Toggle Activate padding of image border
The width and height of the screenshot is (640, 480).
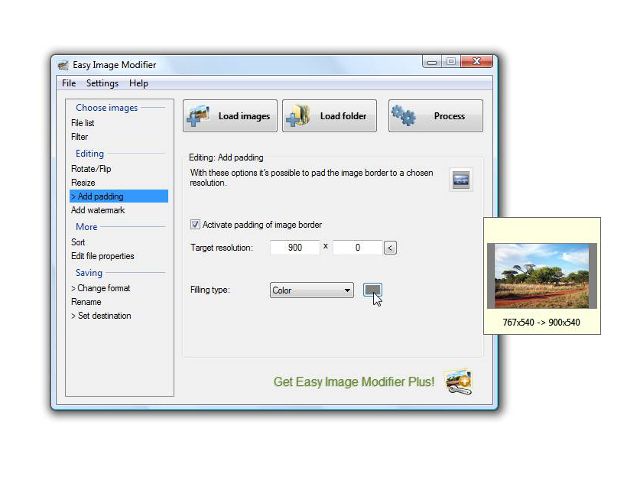pos(195,224)
